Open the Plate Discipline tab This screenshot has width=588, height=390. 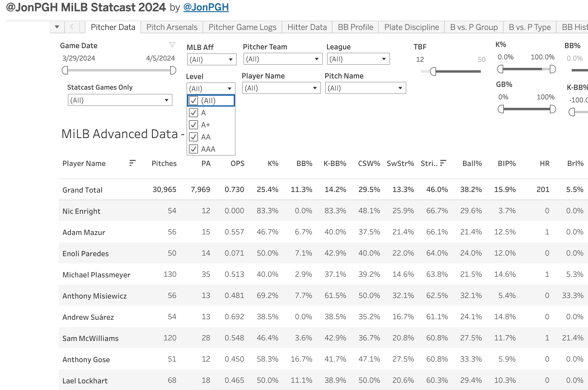pyautogui.click(x=411, y=27)
